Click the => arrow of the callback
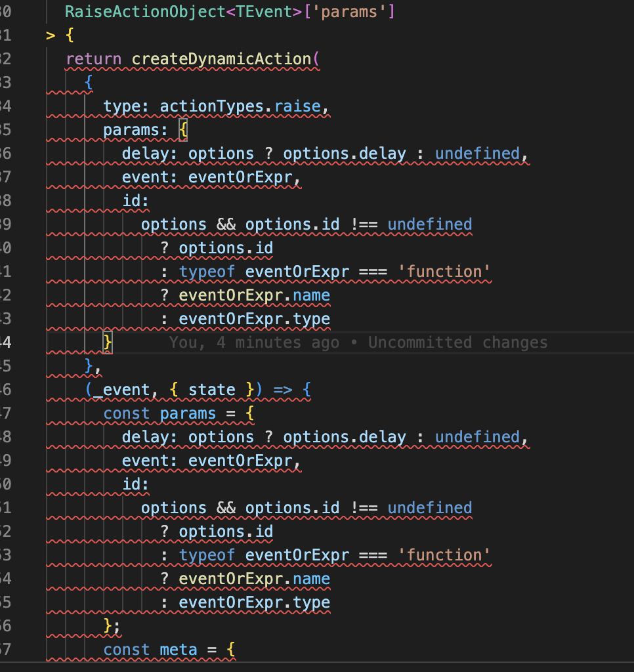The height and width of the screenshot is (672, 634). (x=283, y=390)
